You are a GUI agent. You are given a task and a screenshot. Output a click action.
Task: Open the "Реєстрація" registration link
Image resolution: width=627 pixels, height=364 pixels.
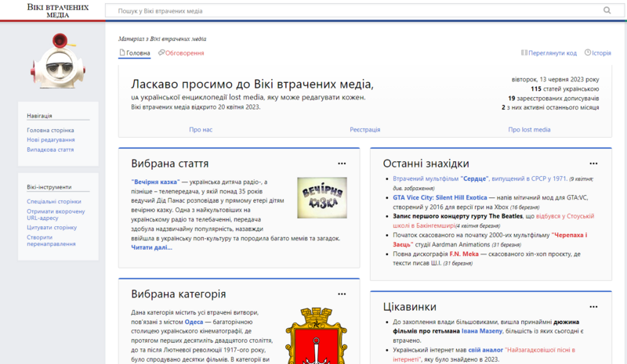click(x=365, y=129)
